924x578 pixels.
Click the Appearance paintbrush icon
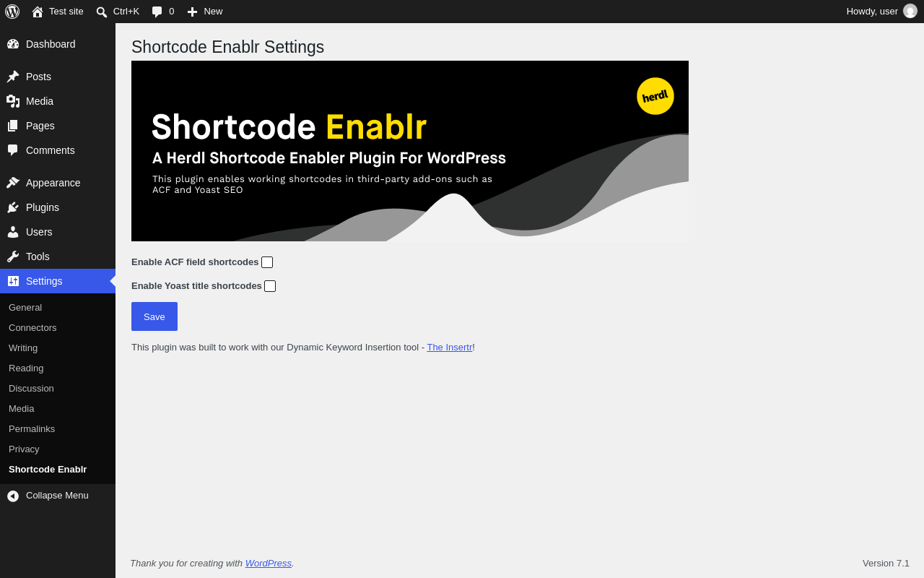click(13, 183)
